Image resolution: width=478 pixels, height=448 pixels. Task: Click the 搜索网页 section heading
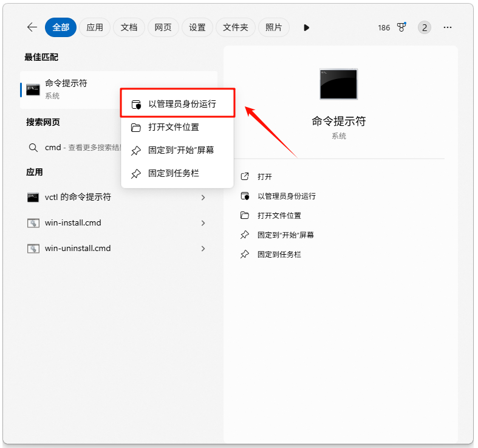(43, 122)
